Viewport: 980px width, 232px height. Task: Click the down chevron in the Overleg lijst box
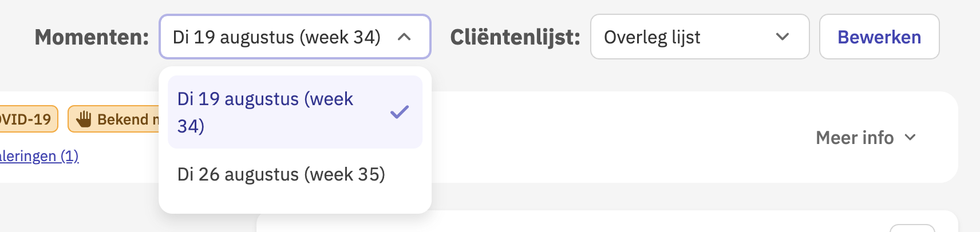(x=783, y=37)
